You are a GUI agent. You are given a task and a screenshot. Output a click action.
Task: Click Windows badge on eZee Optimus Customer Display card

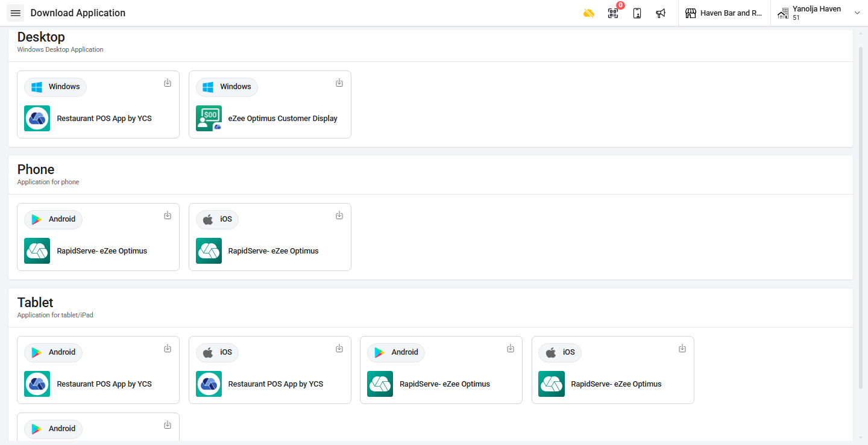pos(227,87)
